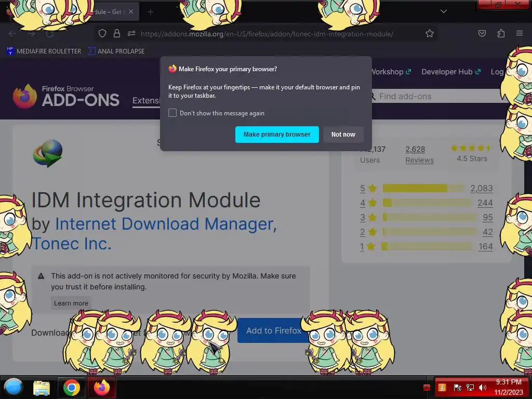Bookmark page with star icon
The image size is (532, 399).
[x=430, y=33]
